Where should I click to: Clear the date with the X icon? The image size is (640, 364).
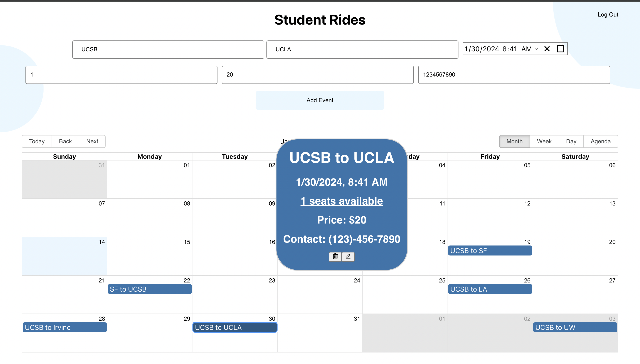click(x=547, y=49)
